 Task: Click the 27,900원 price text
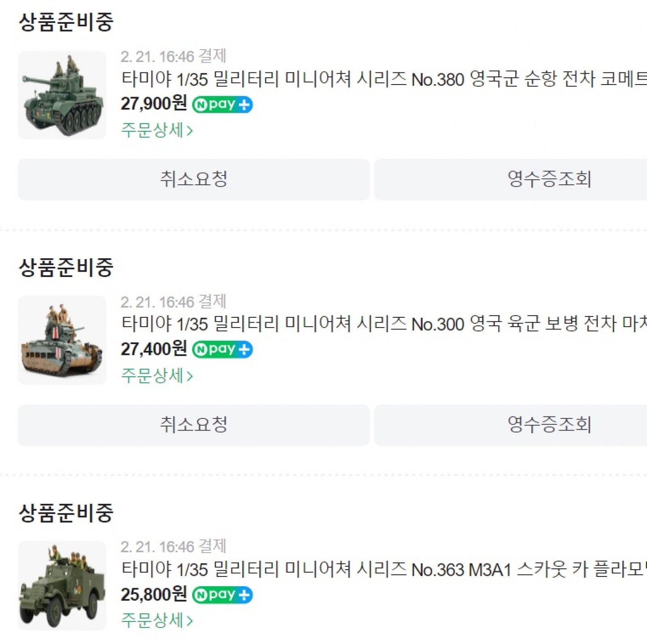(154, 104)
